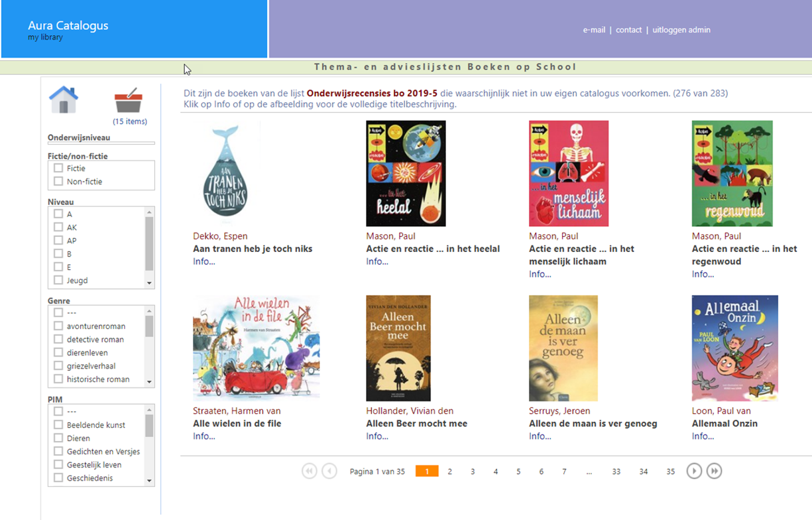Go to page 35
The image size is (812, 520).
[671, 472]
